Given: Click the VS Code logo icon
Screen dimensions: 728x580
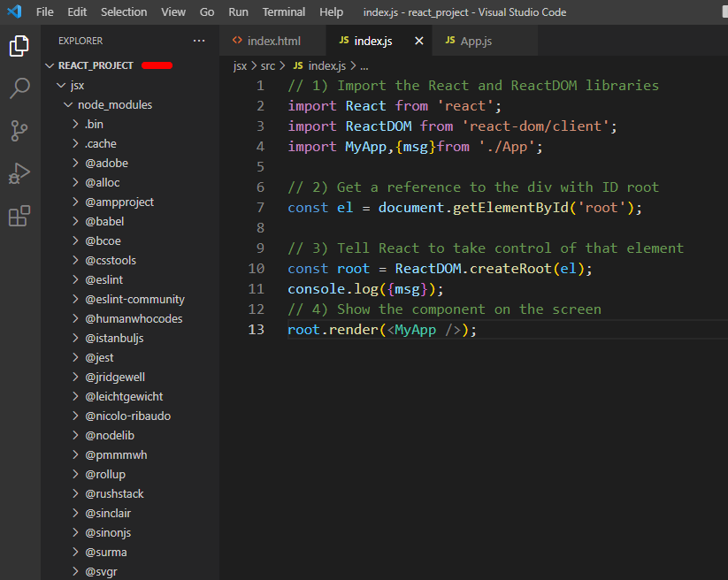Looking at the screenshot, I should click(14, 11).
